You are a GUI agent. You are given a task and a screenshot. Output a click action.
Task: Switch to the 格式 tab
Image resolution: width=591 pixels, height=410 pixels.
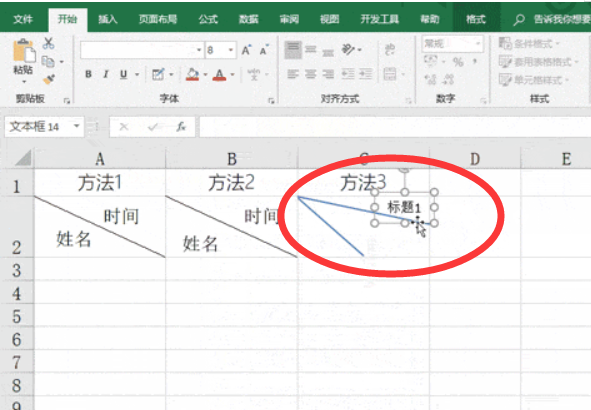click(476, 19)
